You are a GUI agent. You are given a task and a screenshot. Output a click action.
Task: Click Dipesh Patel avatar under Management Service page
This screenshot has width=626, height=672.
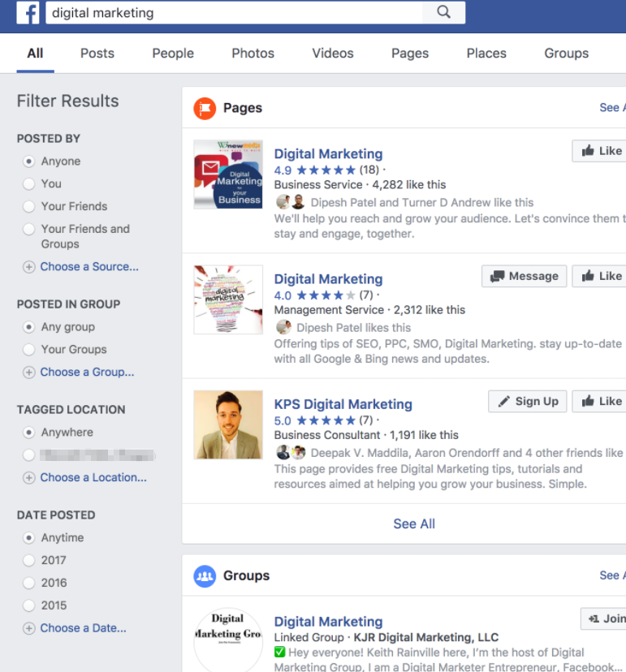click(x=283, y=327)
